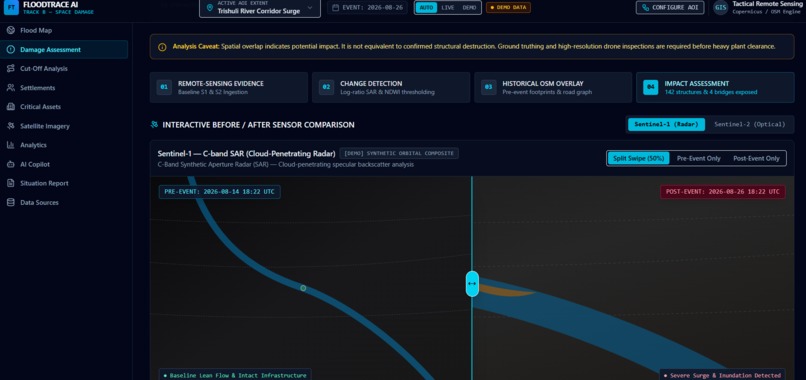Click the Analytics chart icon

(10, 145)
